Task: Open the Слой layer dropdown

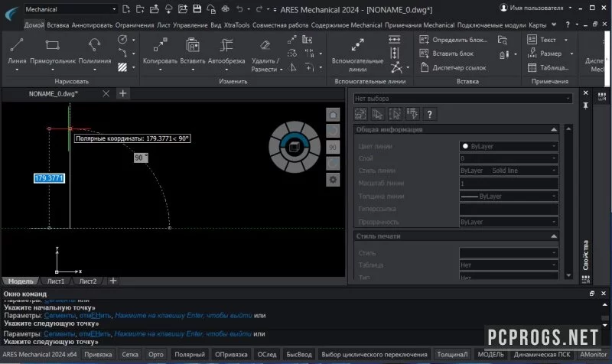Action: point(509,158)
